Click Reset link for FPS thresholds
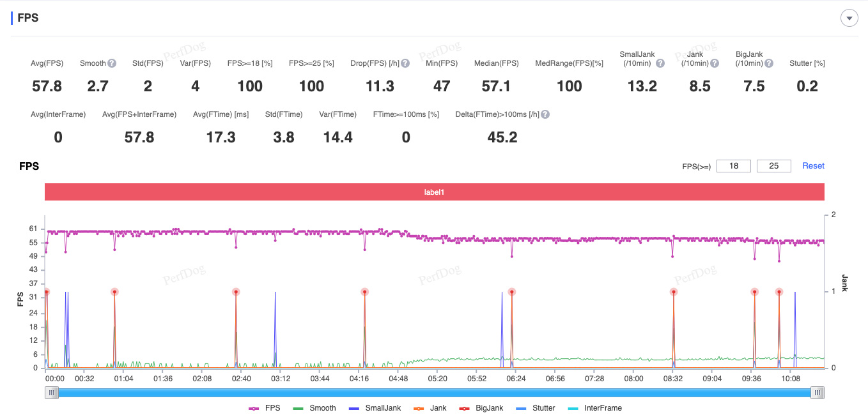 (813, 166)
